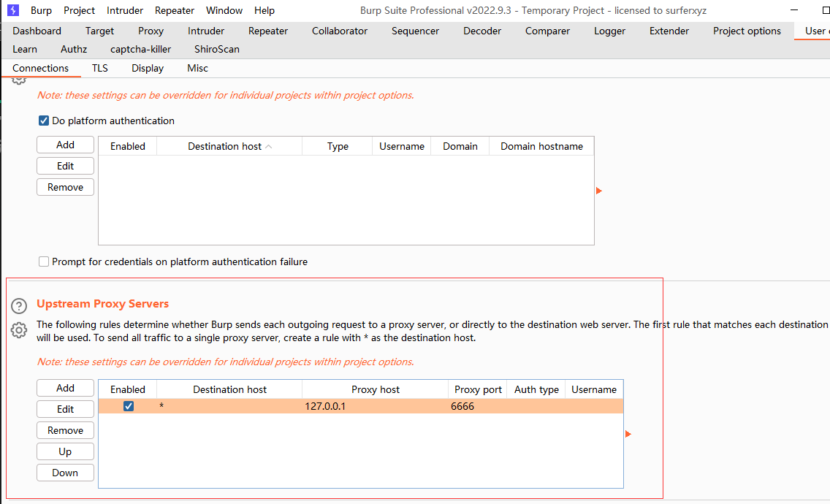Click Type column header
Image resolution: width=830 pixels, height=504 pixels.
(x=338, y=146)
